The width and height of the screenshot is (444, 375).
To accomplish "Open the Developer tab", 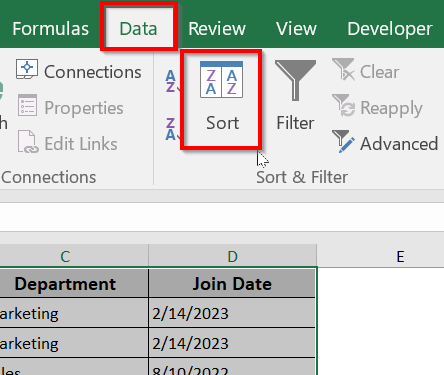I will coord(390,29).
